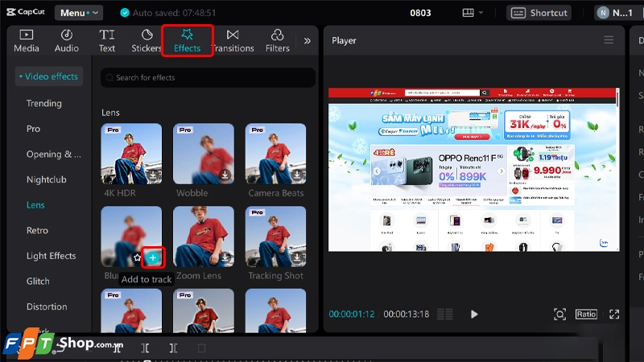Expand more tabs with double chevron
The image size is (644, 362).
click(x=308, y=41)
